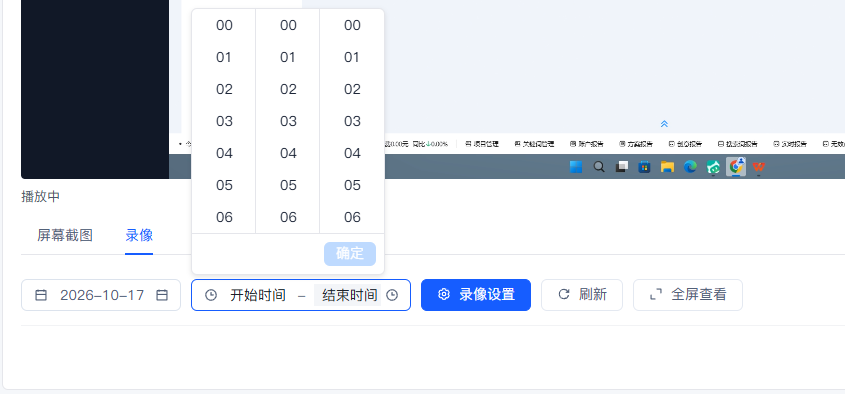Image resolution: width=845 pixels, height=394 pixels.
Task: Choose hour 05 in the first time column
Action: point(224,185)
